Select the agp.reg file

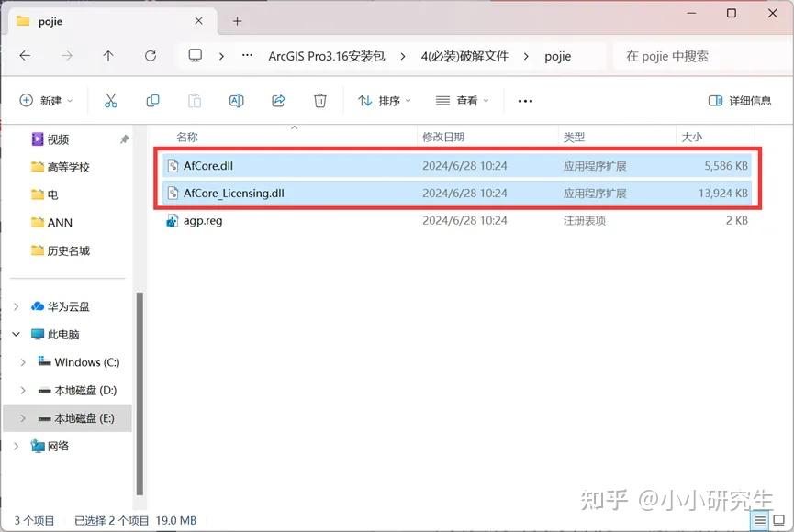[457, 220]
